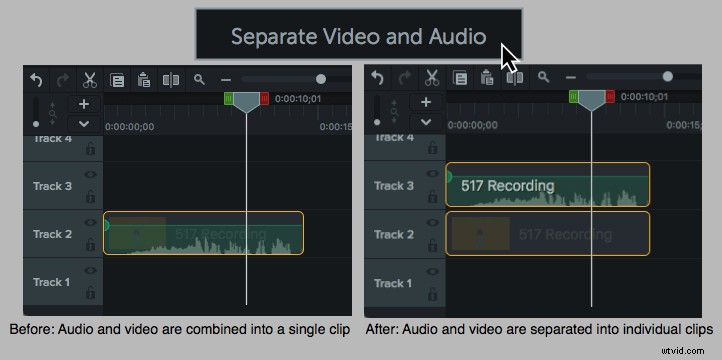722x360 pixels.
Task: Lock Track 1 in After timeline
Action: (x=432, y=294)
